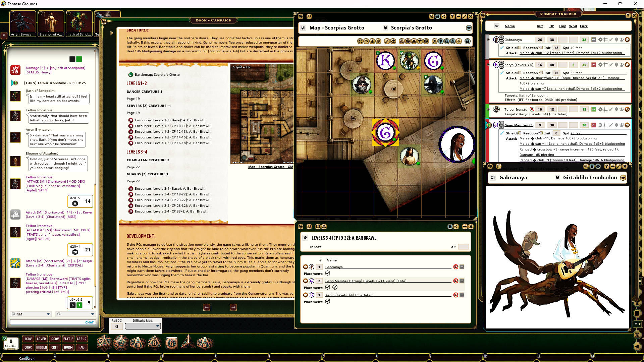Roll the d20 die

104,343
